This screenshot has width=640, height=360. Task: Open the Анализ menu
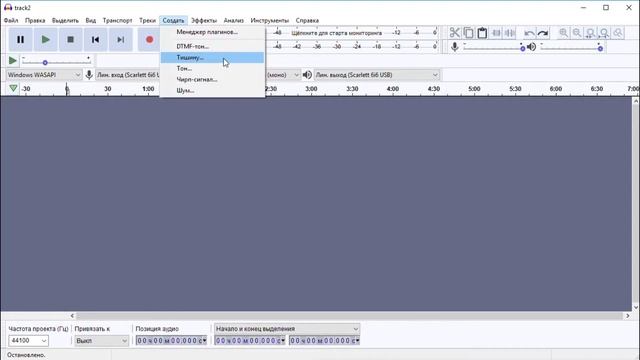[234, 20]
